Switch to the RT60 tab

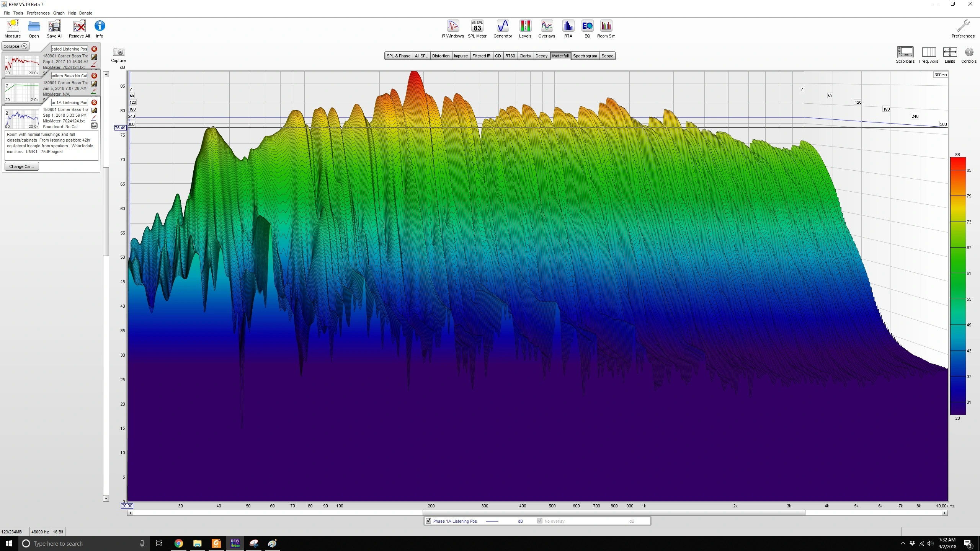[510, 56]
